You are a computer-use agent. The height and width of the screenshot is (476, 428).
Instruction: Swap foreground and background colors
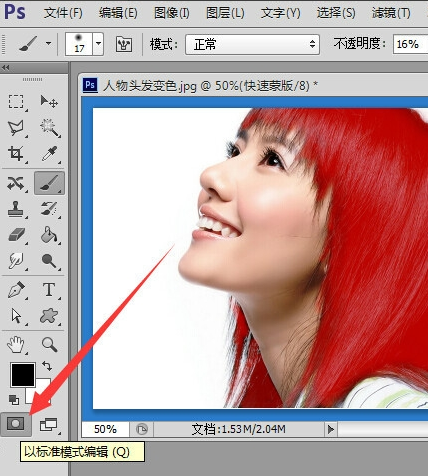47,366
